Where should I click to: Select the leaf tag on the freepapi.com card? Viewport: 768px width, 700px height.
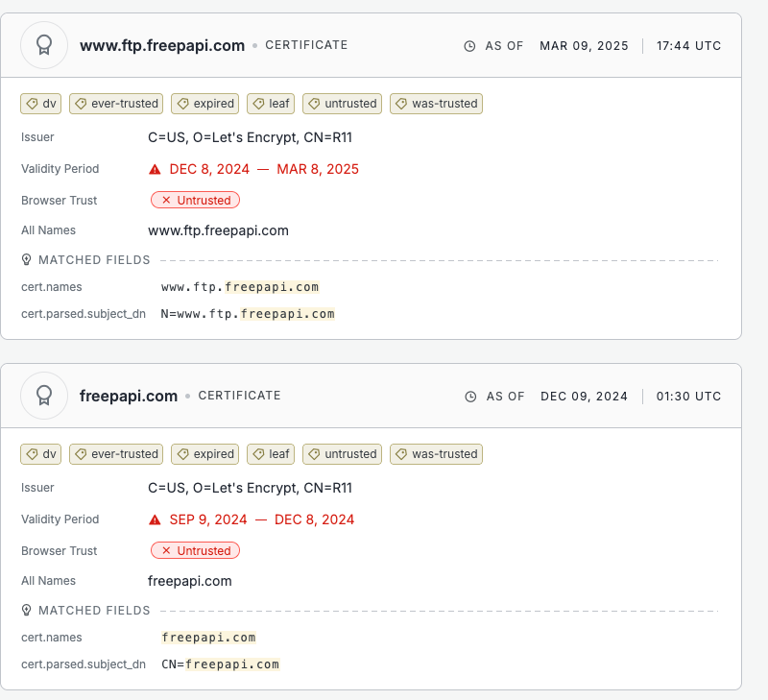coord(271,454)
